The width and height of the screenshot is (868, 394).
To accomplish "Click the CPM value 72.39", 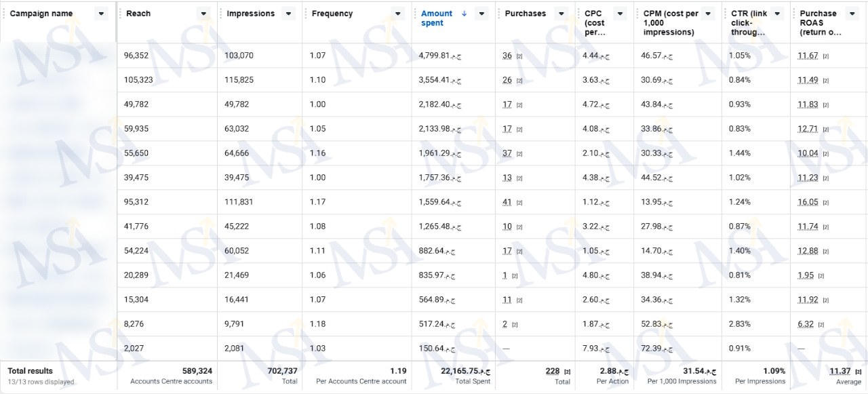I will [656, 349].
